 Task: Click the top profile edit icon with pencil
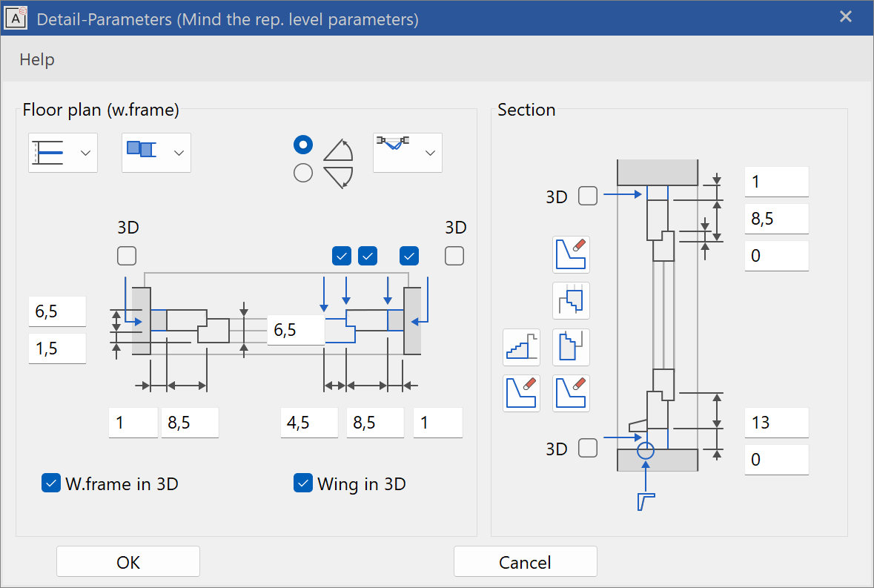click(571, 255)
